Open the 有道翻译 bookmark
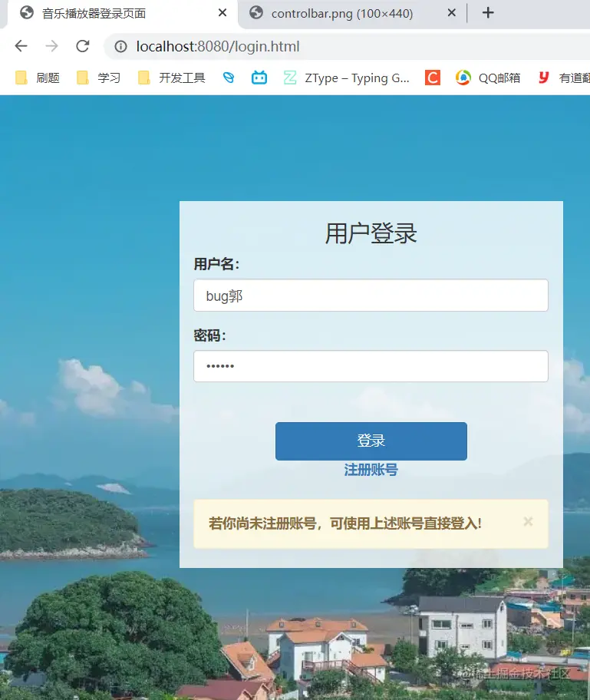Image resolution: width=590 pixels, height=700 pixels. (564, 78)
